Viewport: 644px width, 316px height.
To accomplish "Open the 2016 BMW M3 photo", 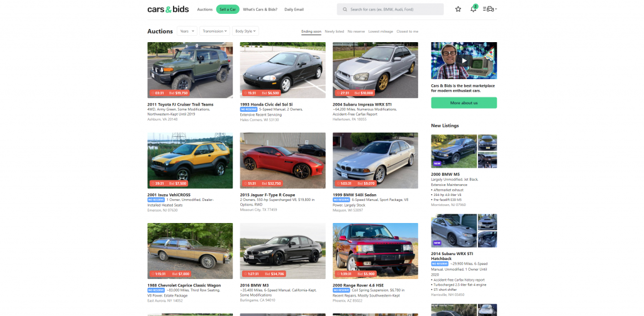I will pyautogui.click(x=282, y=251).
